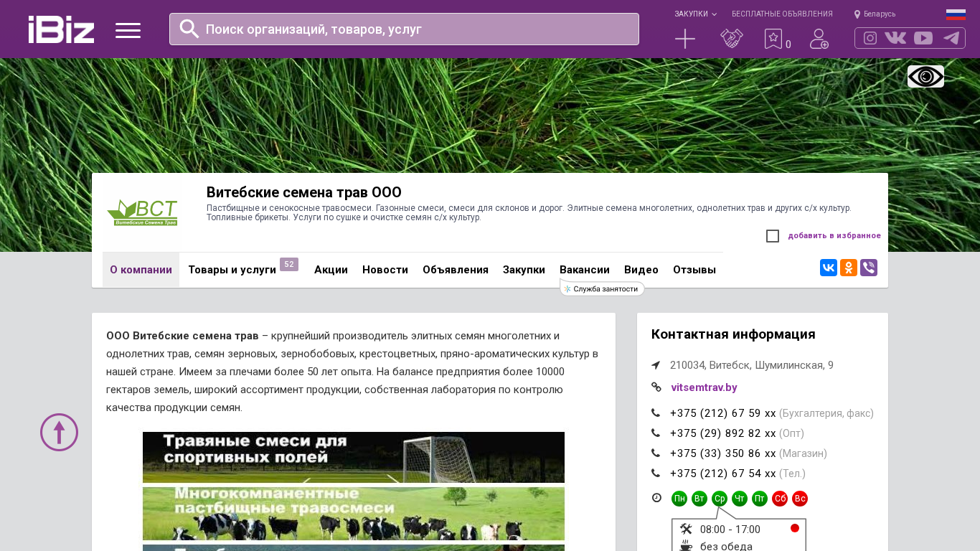Open the Беларусь region selector
The image size is (980, 551).
[x=875, y=14]
